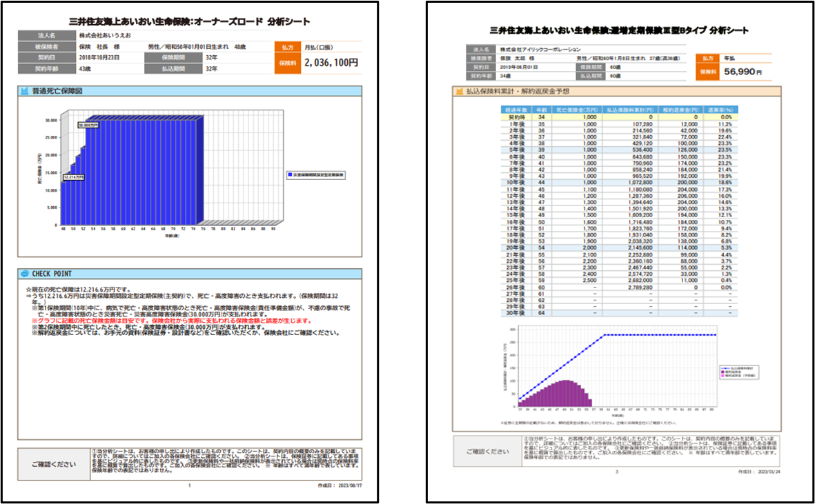Click the CHECK POINT section header
815x504 pixels.
190,274
